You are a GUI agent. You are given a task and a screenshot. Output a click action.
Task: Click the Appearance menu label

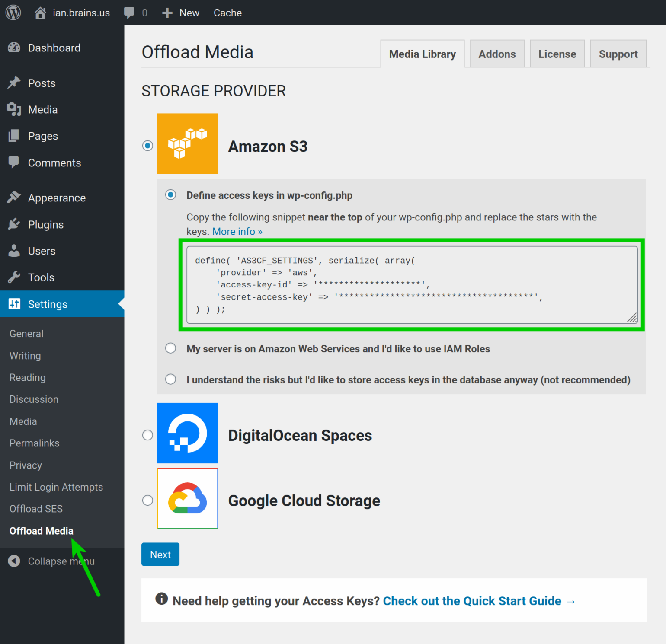[57, 198]
